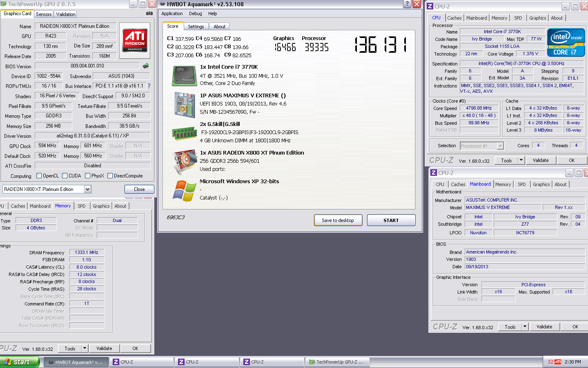Open SPD tab in Memory CPU-Z window
The width and height of the screenshot is (588, 368).
click(82, 206)
